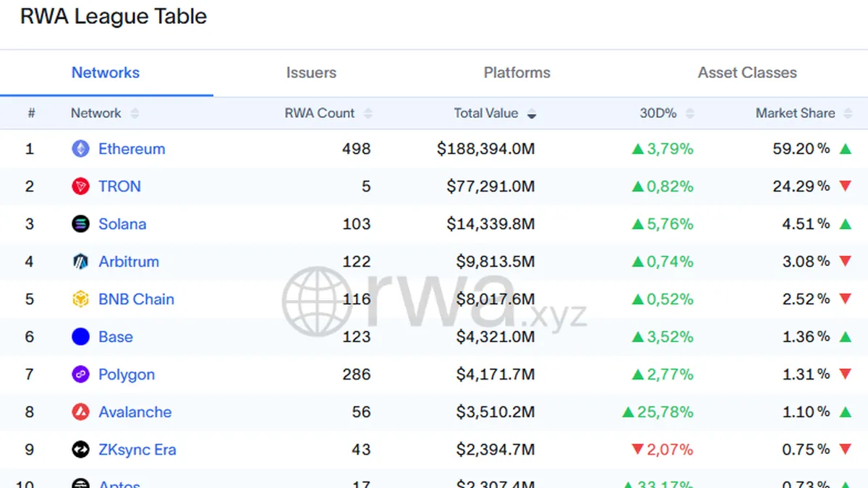Open the Polygon network link
Screen dimensions: 868x488
tap(127, 374)
